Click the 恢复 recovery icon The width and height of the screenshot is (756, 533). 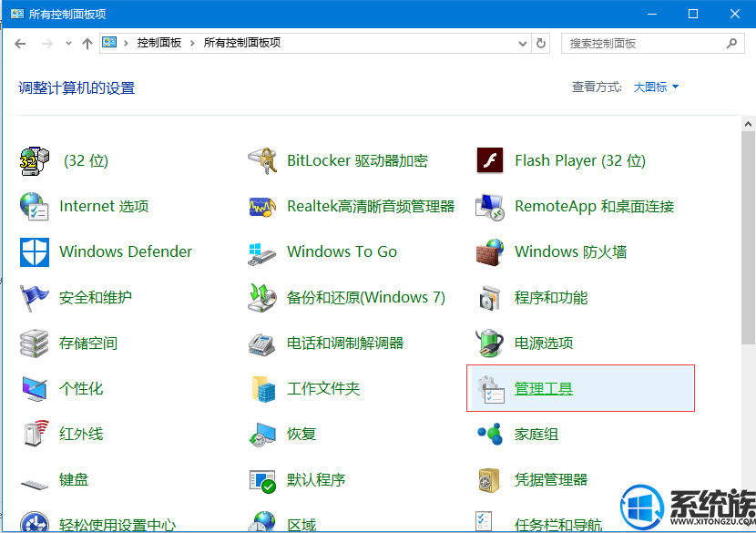coord(262,434)
